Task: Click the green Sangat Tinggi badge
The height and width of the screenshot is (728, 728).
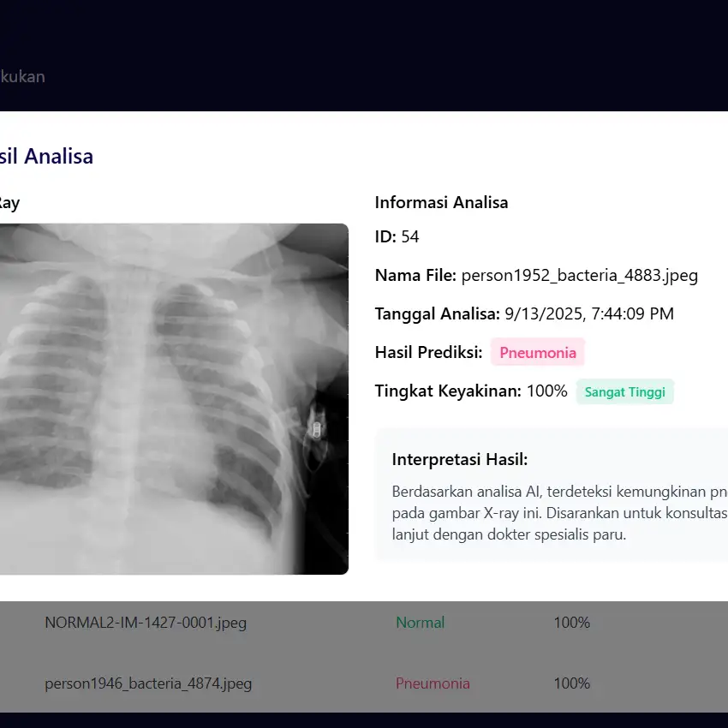Action: click(x=625, y=392)
